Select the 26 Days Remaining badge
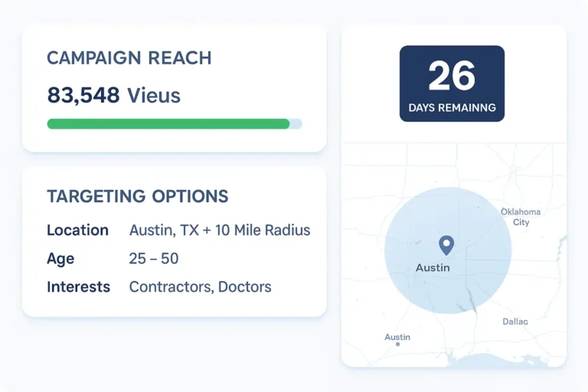 [x=452, y=83]
